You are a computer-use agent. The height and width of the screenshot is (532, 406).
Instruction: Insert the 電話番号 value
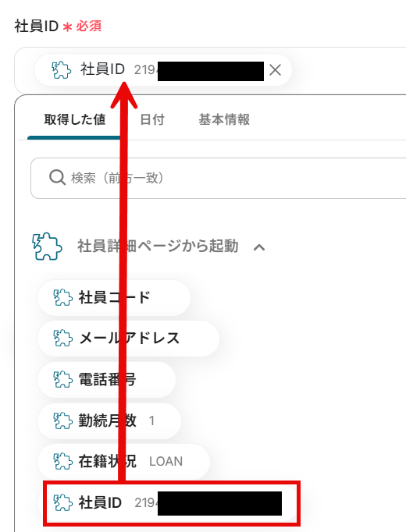107,380
